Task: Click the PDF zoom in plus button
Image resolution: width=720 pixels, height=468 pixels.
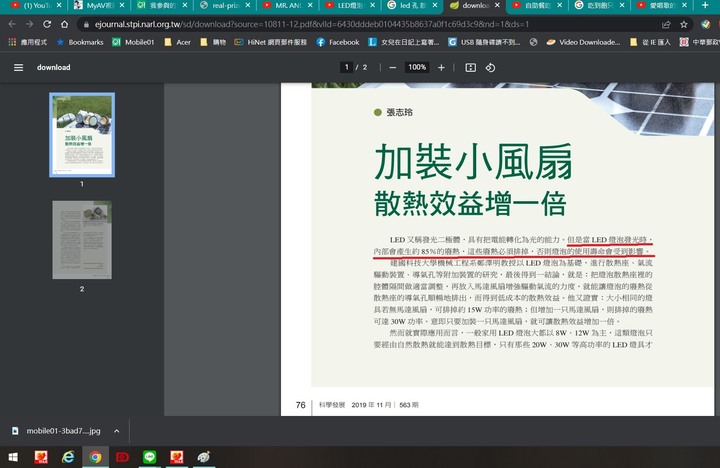Action: pyautogui.click(x=441, y=68)
